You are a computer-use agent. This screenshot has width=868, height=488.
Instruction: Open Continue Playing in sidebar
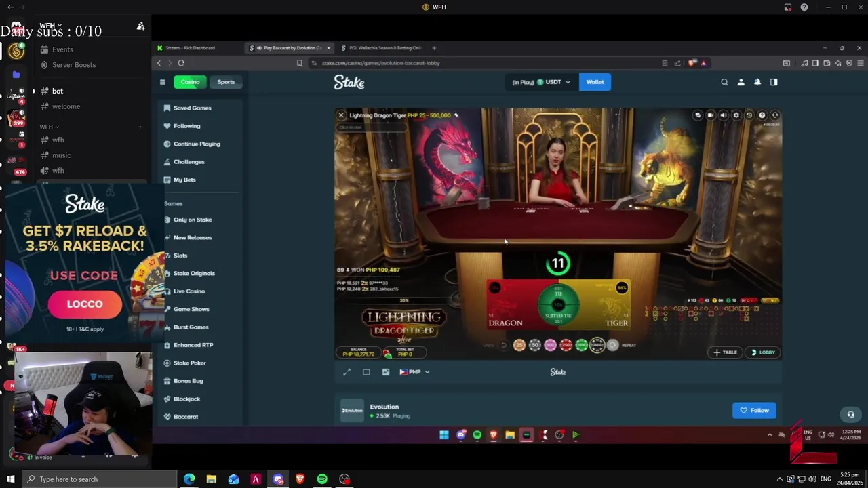[x=197, y=144]
